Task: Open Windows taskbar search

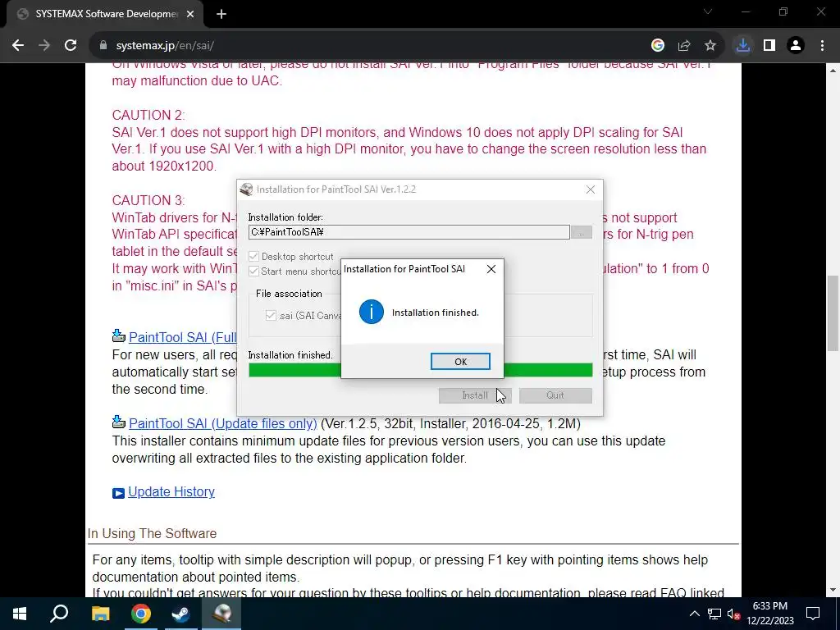Action: coord(59,614)
